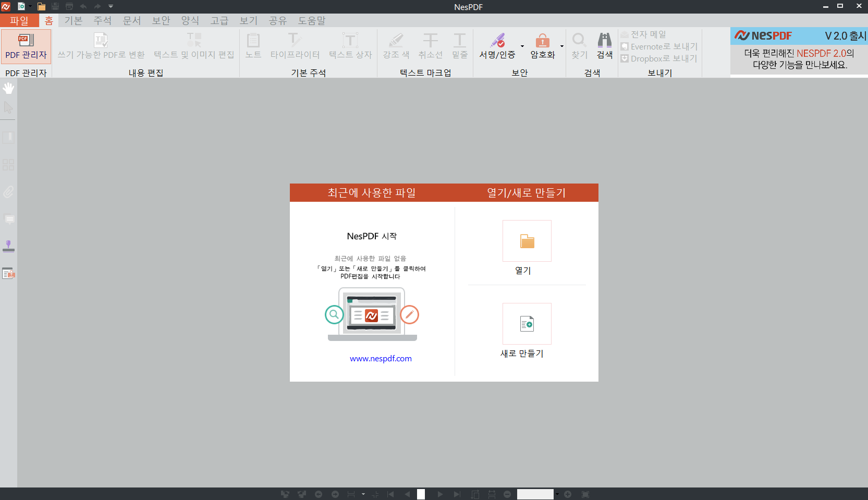
Task: Open the page thumbnails panel in left sidebar
Action: [x=8, y=165]
